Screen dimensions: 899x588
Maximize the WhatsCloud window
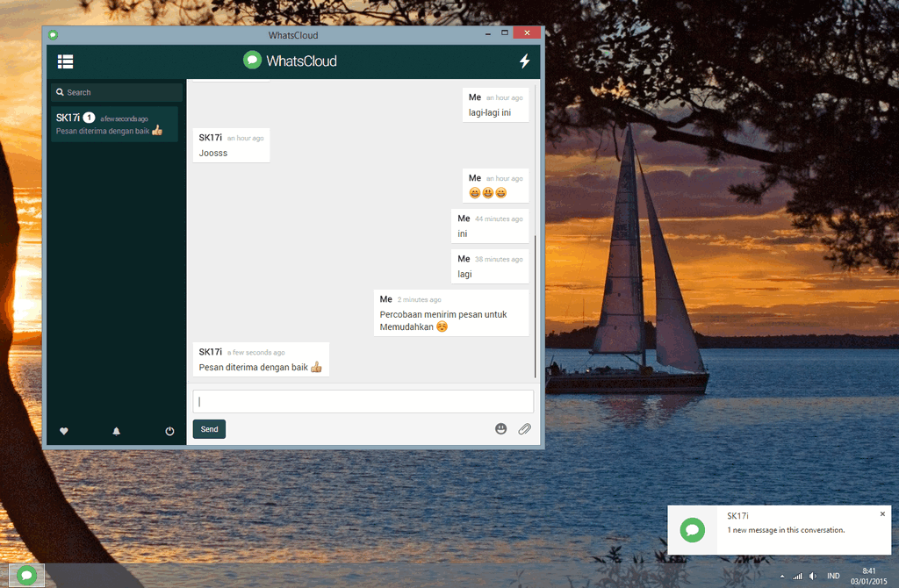(x=505, y=32)
